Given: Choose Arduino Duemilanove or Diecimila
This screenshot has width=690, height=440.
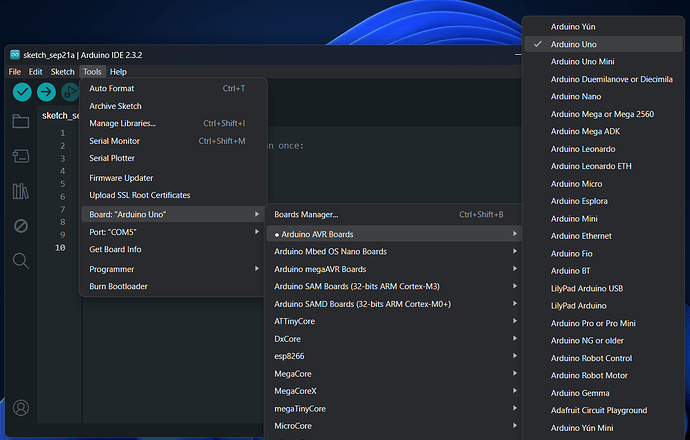Looking at the screenshot, I should [603, 79].
